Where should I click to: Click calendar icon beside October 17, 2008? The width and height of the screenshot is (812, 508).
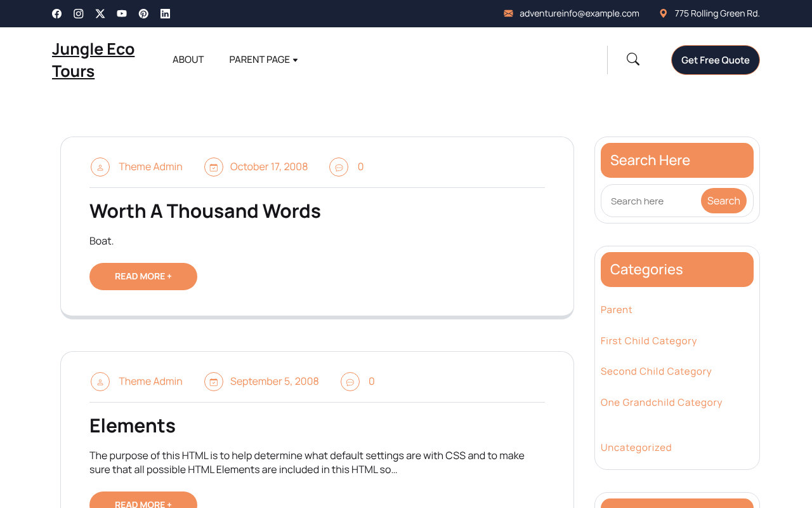(x=214, y=167)
